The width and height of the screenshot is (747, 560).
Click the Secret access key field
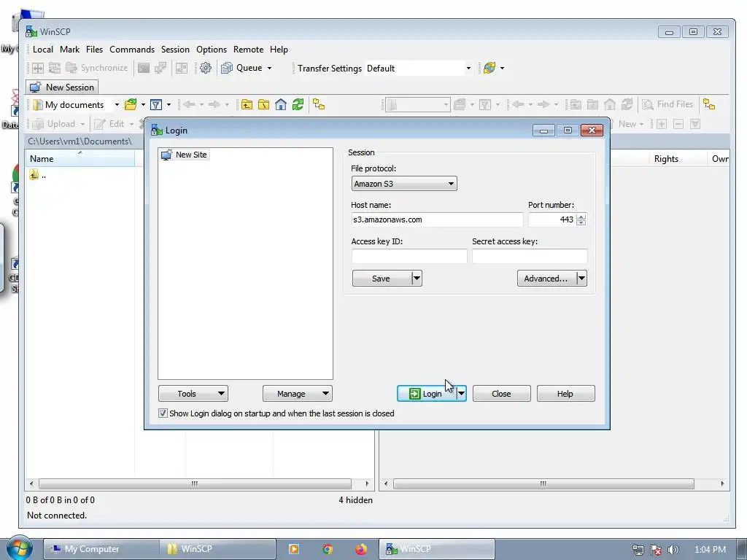530,256
